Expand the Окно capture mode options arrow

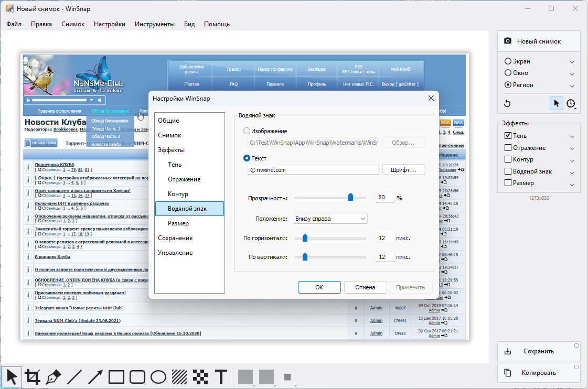[572, 74]
